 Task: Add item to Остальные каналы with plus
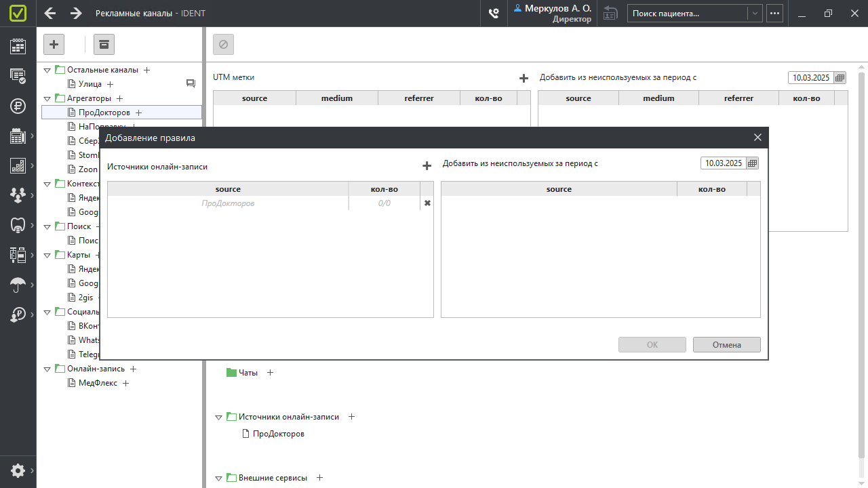coord(147,70)
